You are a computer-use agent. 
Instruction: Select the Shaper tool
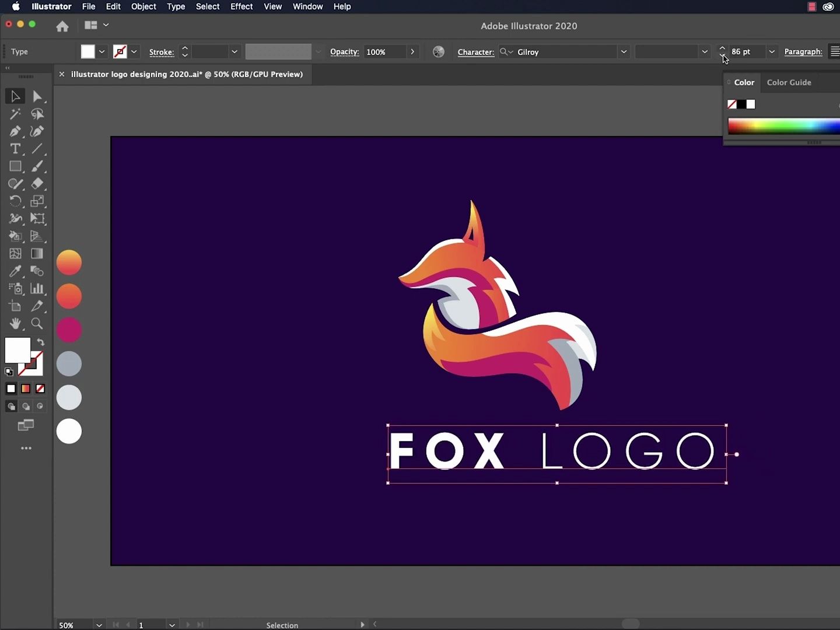point(15,184)
